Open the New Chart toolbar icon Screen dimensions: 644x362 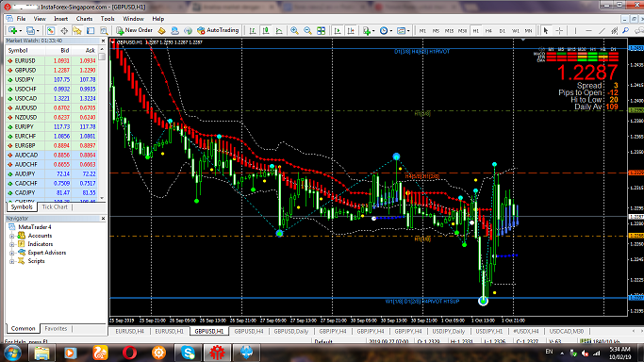[12, 31]
